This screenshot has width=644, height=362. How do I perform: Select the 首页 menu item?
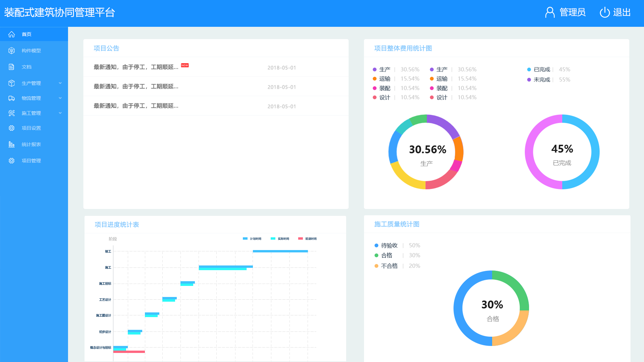26,34
